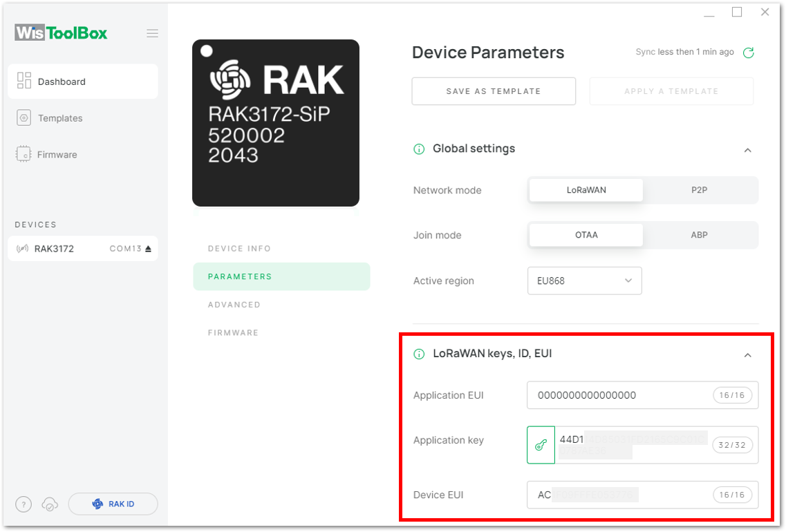Click the Firmware chip icon in sidebar
Screen dimensions: 786x532
(x=24, y=154)
